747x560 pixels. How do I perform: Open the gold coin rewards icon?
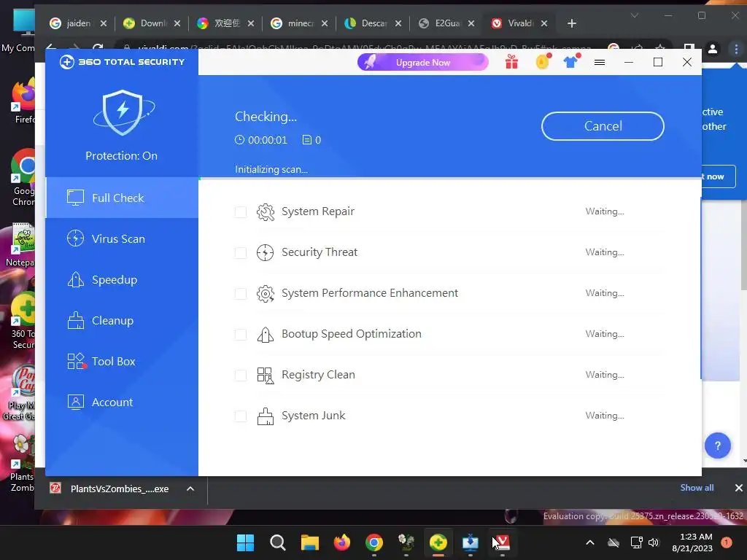tap(543, 62)
